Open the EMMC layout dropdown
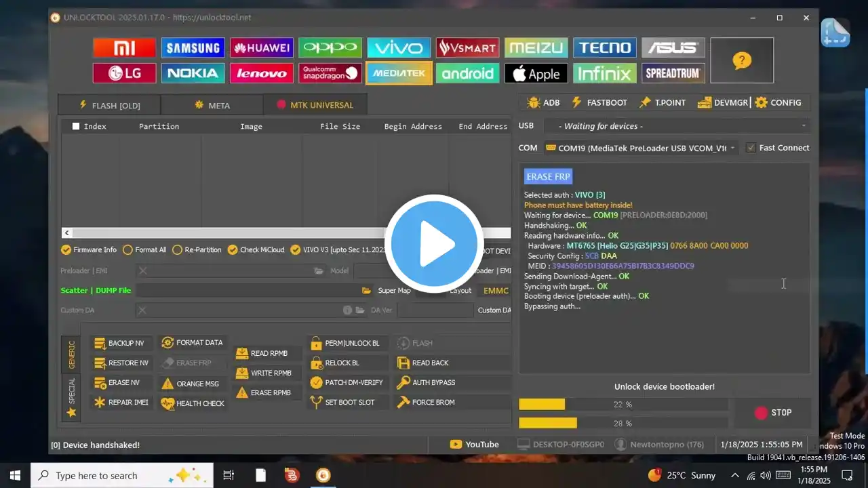This screenshot has height=488, width=868. (x=496, y=290)
